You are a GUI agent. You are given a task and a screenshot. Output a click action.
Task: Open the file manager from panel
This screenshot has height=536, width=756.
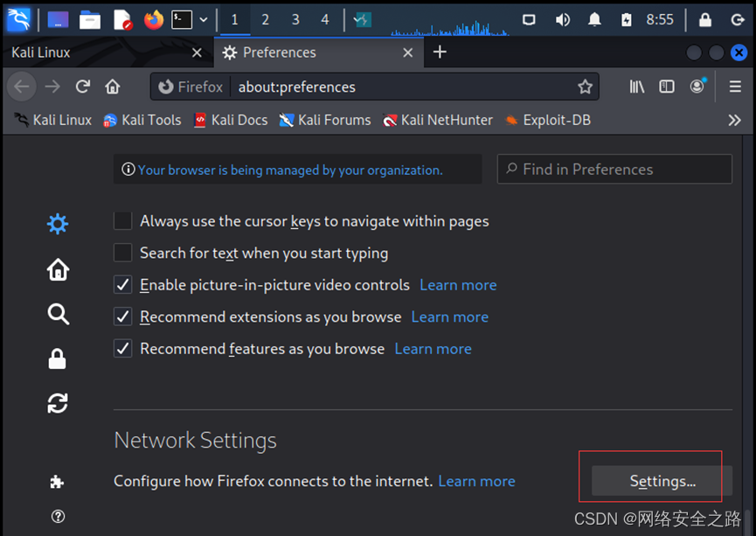(x=90, y=20)
